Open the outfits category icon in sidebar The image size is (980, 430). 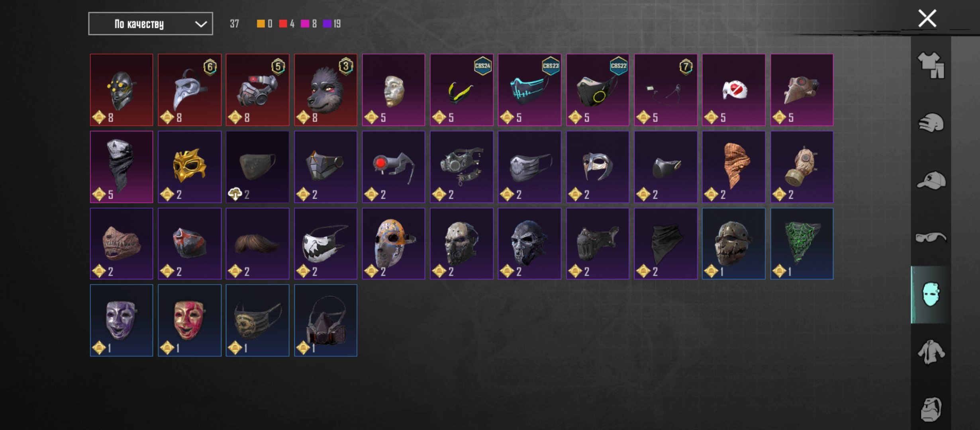point(931,65)
